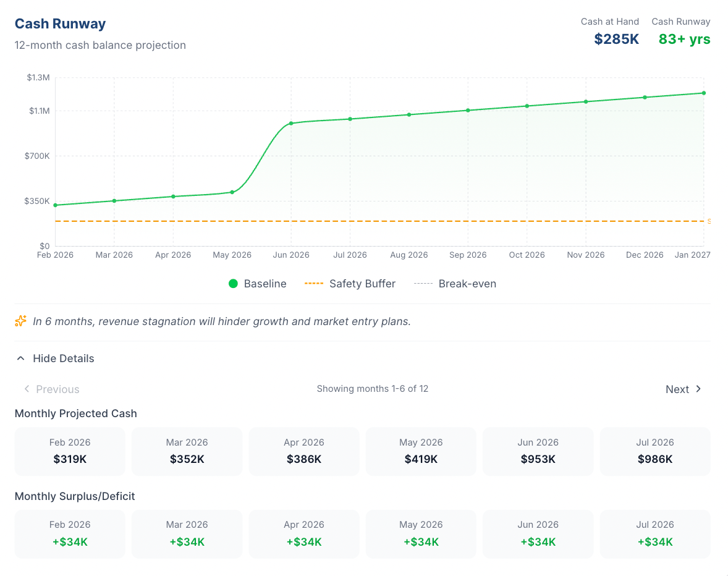Click the orange Safety Buffer dashed swatch

point(314,284)
